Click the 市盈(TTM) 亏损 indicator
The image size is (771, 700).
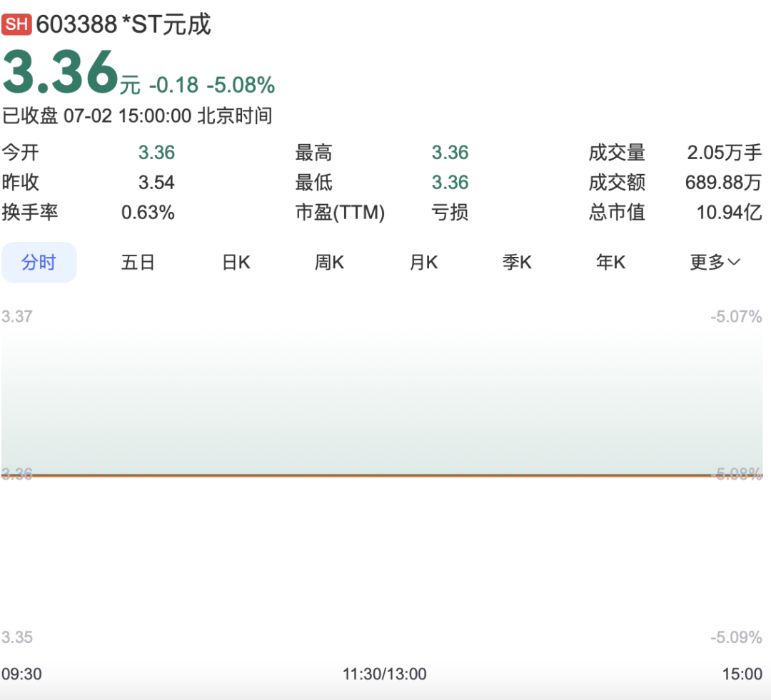(450, 212)
